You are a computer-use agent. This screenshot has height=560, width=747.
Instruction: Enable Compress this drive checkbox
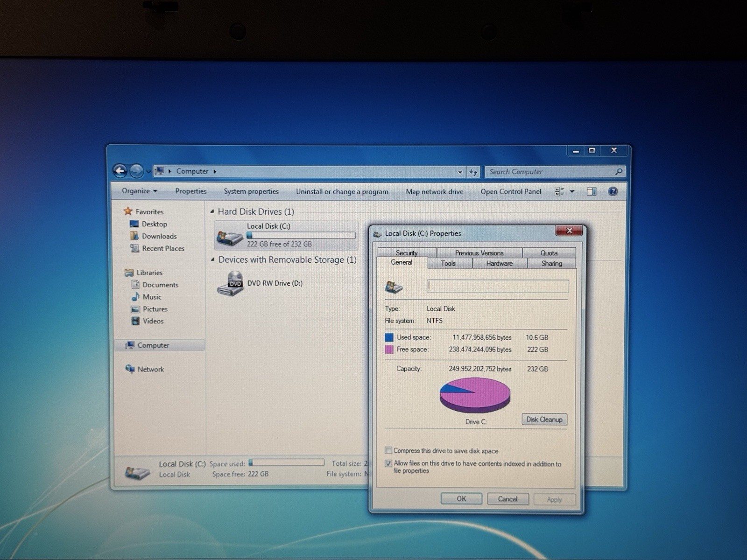(388, 450)
